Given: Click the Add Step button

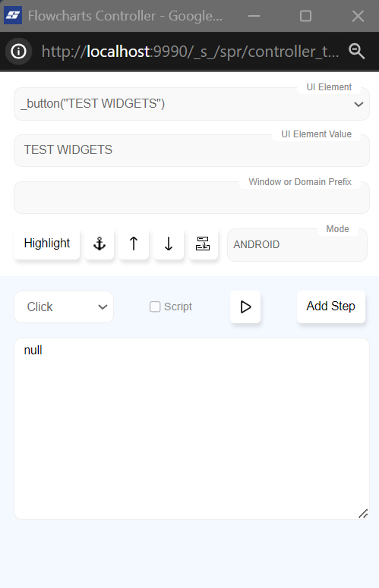Looking at the screenshot, I should 331,307.
